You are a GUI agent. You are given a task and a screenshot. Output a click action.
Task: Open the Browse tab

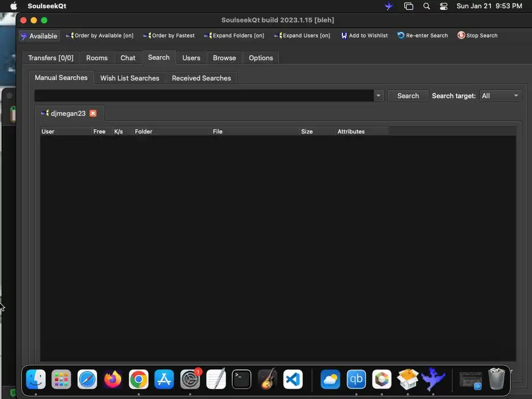point(224,58)
